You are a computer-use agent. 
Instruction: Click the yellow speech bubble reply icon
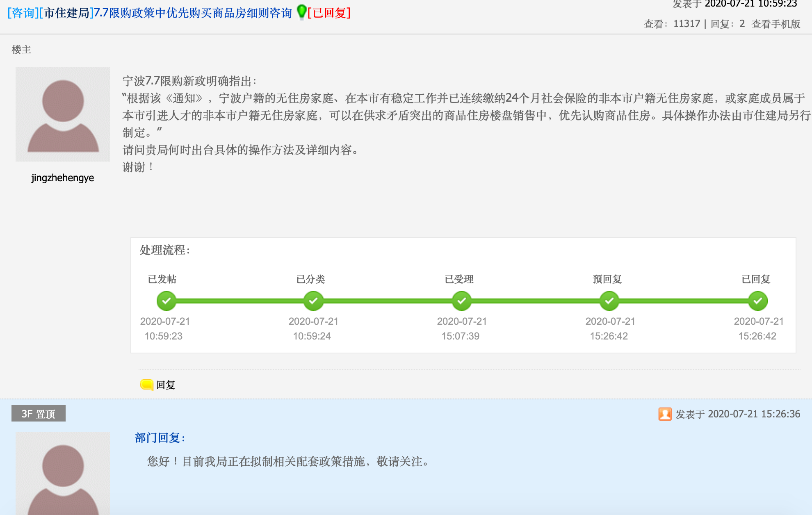pyautogui.click(x=146, y=385)
